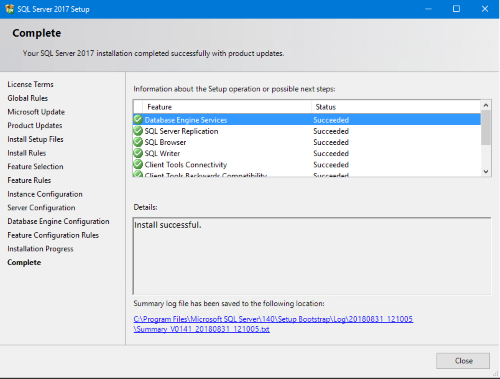Select the Status column header
This screenshot has width=500, height=379.
396,107
